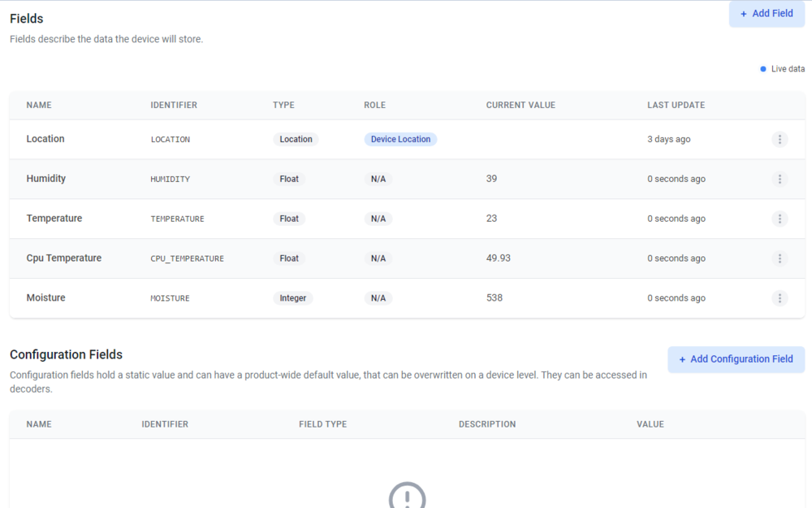Click the Device Location role badge

pos(400,139)
